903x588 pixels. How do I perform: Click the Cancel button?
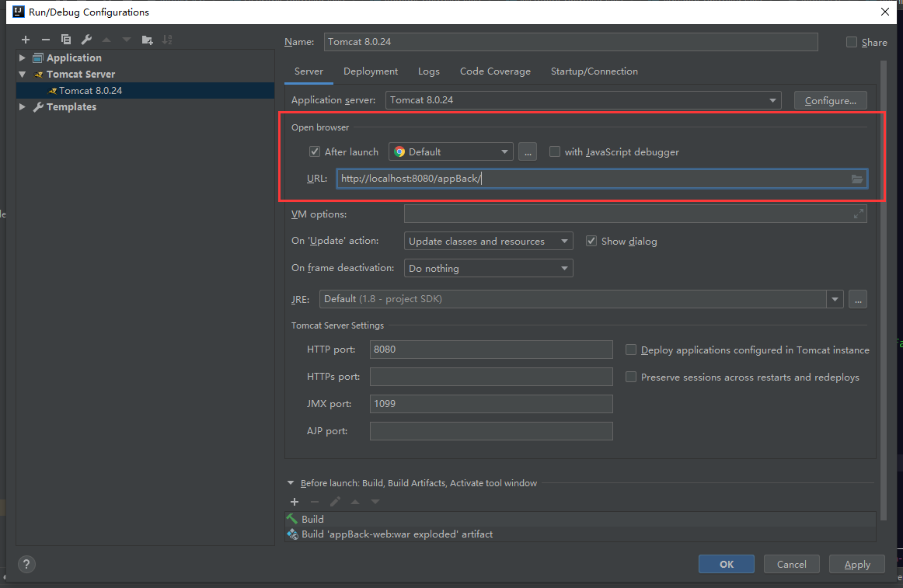[792, 565]
